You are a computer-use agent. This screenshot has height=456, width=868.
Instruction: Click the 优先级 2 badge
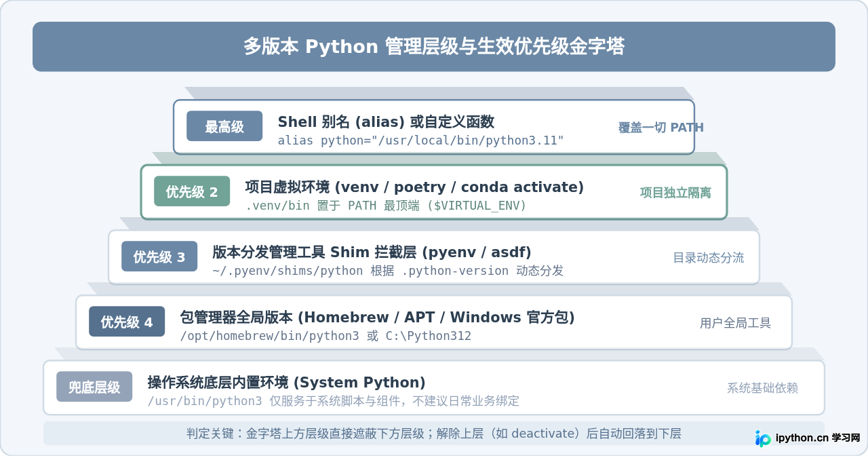coord(192,191)
